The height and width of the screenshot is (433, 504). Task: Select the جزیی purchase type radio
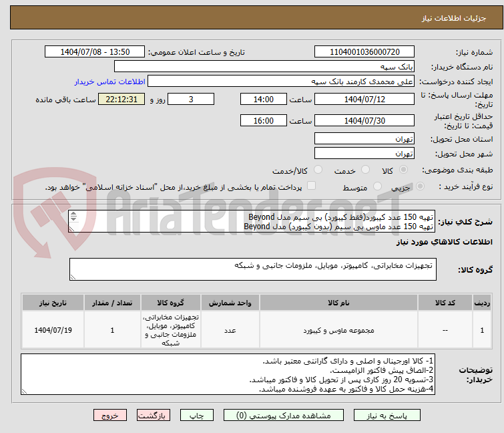tap(420, 186)
